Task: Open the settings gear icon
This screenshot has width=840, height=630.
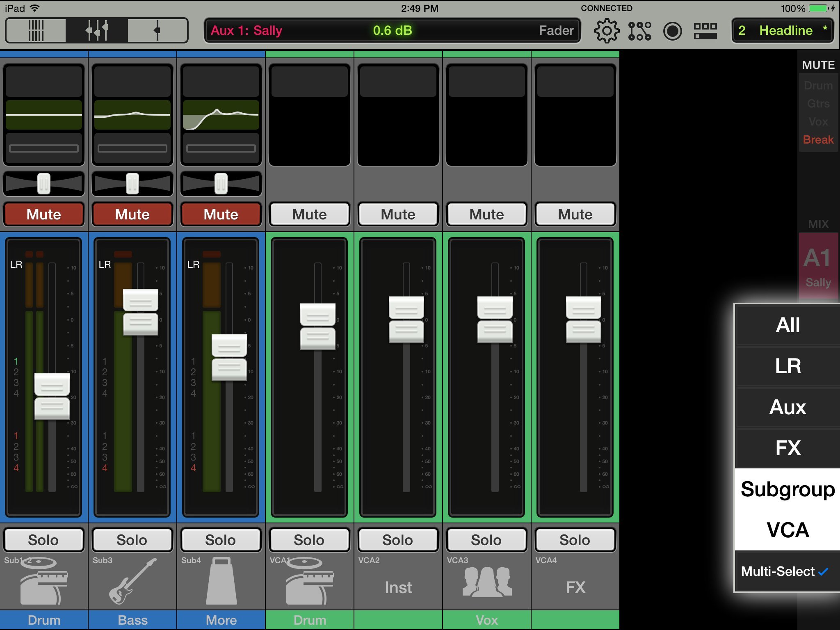Action: point(606,31)
